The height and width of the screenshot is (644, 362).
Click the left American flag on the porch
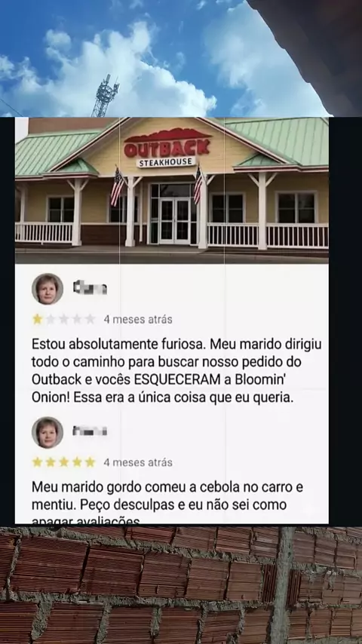click(117, 187)
